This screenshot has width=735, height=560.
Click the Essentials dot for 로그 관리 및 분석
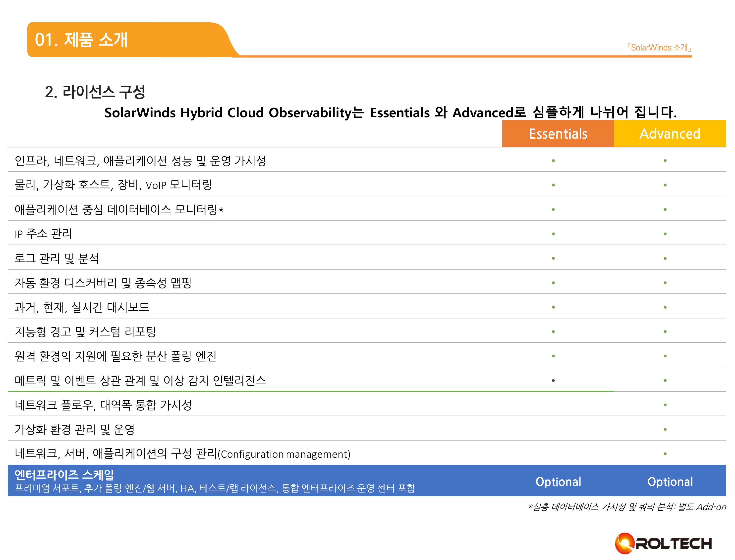553,258
